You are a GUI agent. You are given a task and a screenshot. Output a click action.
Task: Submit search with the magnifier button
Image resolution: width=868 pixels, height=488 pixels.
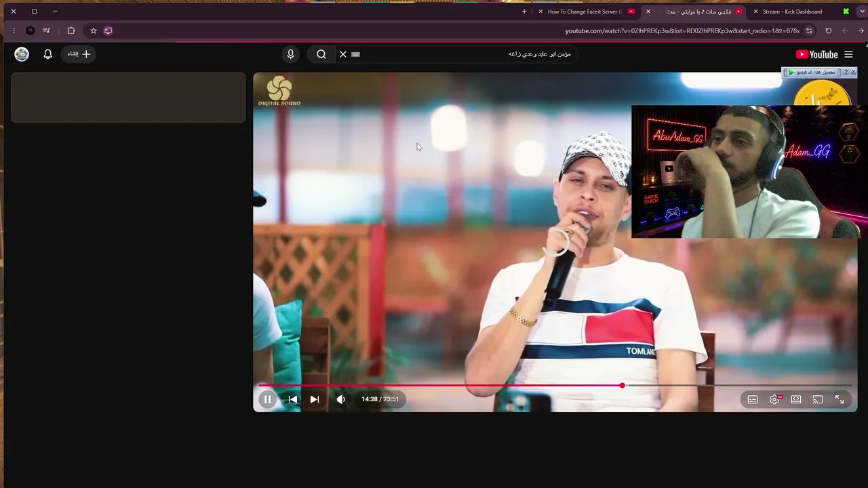tap(321, 54)
